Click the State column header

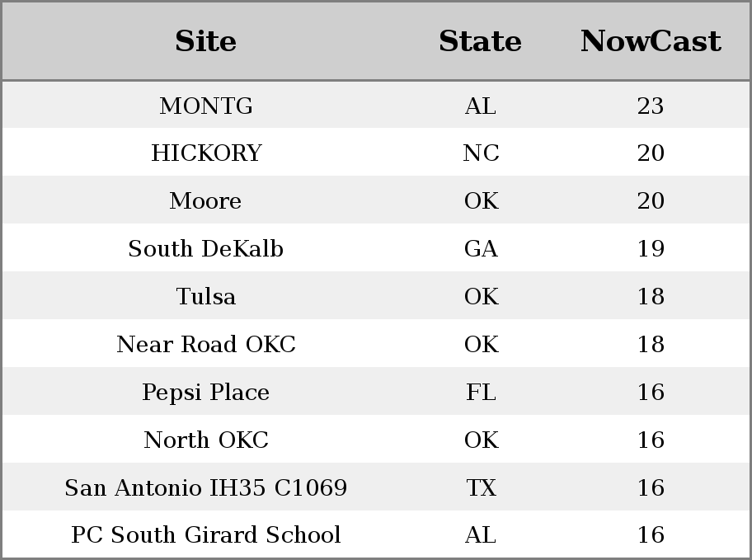481,41
